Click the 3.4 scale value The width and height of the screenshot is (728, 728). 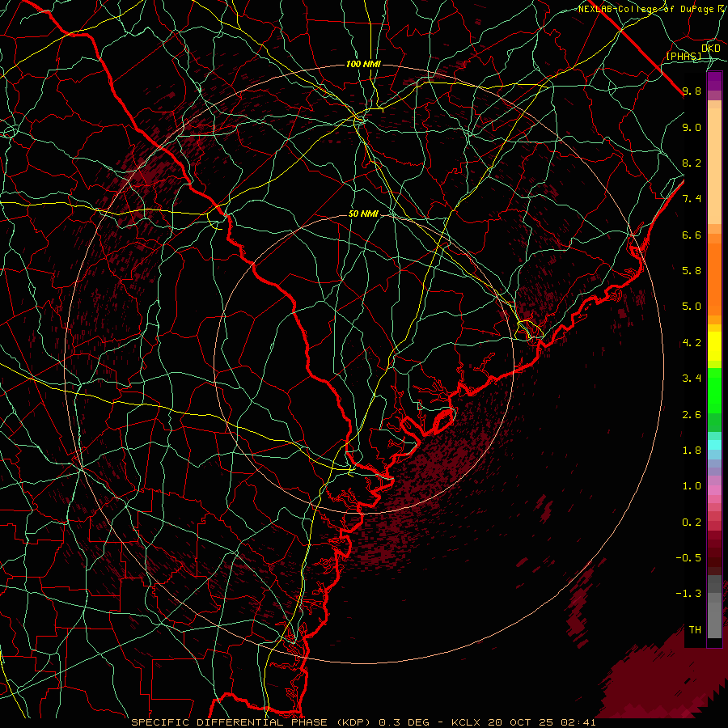click(692, 379)
